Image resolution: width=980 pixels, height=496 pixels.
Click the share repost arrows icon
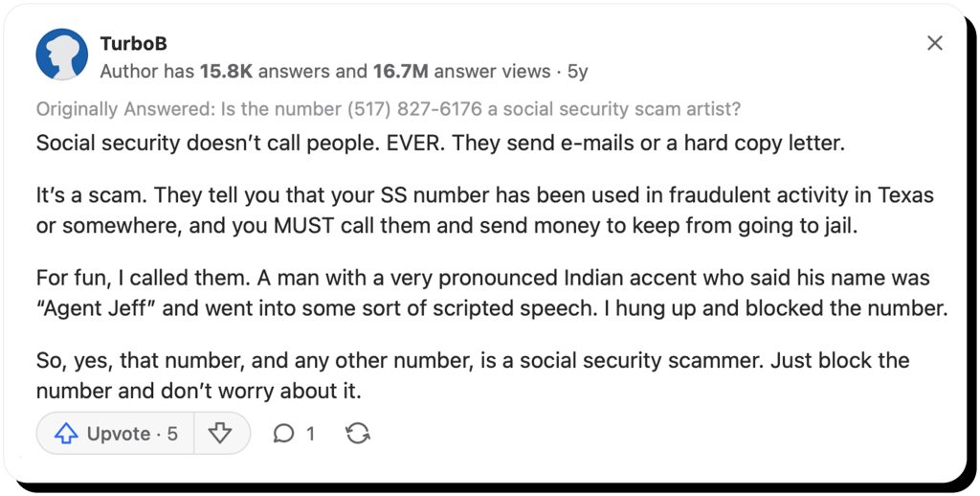[358, 434]
